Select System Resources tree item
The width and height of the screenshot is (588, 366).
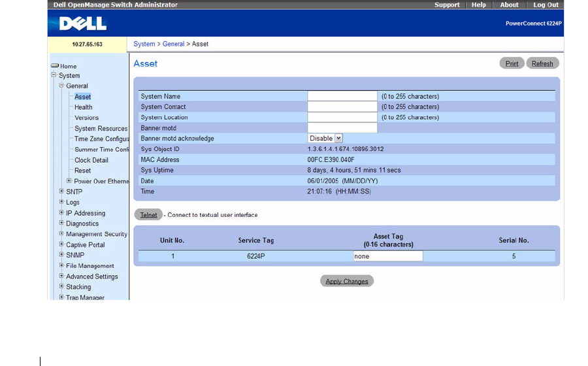click(101, 128)
